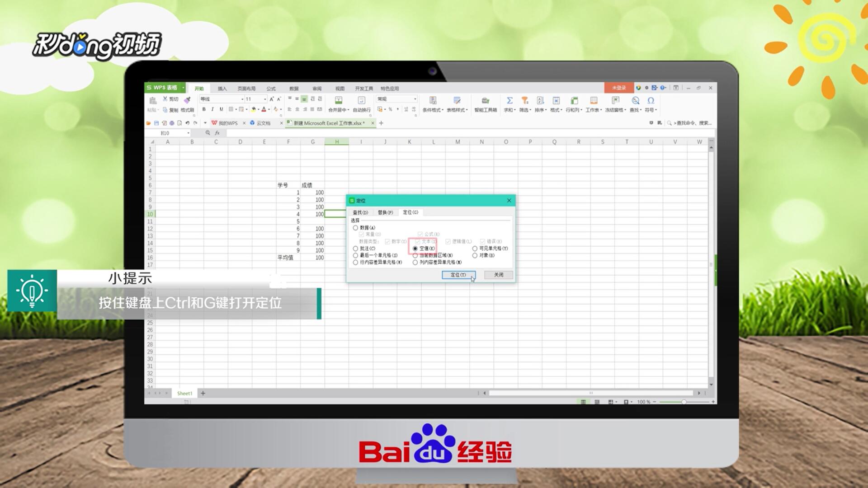Toggle Bold formatting in ribbon
This screenshot has height=488, width=868.
click(204, 109)
